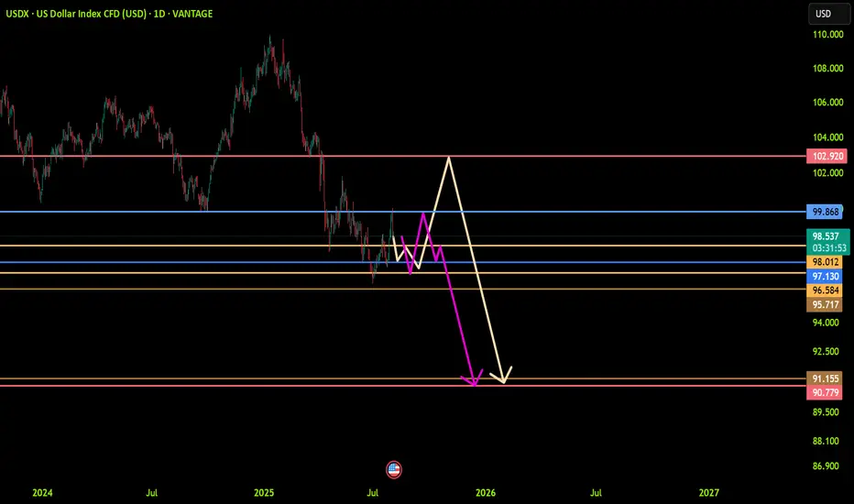
Task: Click the 94.000 price scale value
Action: [826, 323]
